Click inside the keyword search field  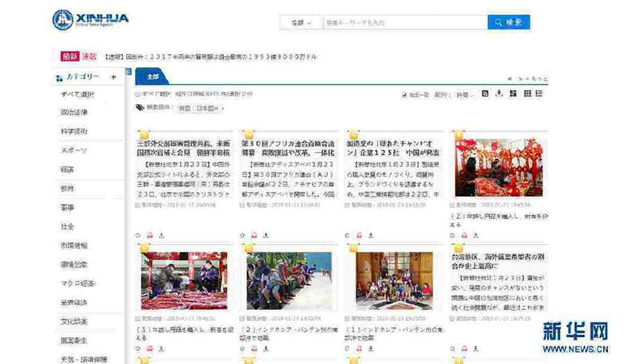404,23
